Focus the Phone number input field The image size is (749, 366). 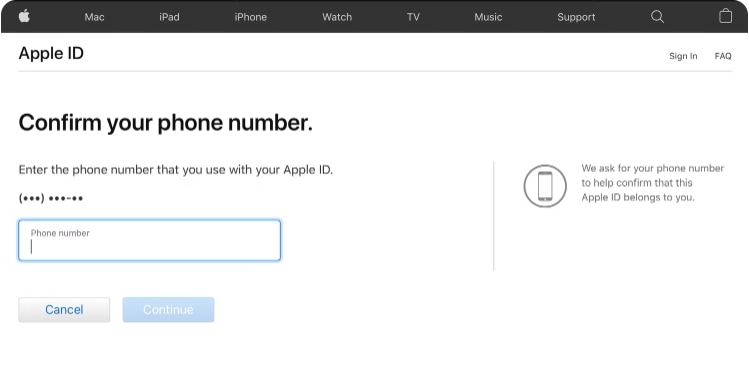(150, 240)
